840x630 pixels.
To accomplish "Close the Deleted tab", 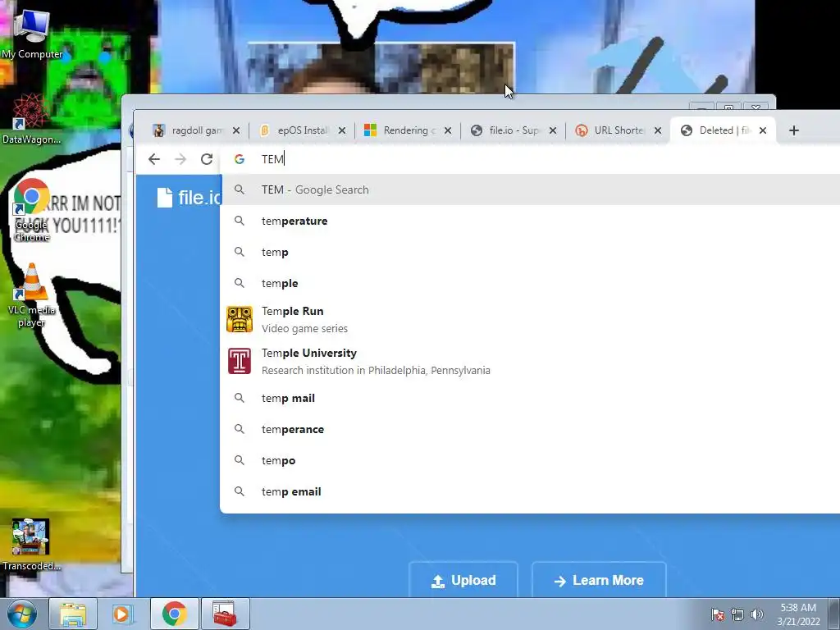I will [763, 130].
